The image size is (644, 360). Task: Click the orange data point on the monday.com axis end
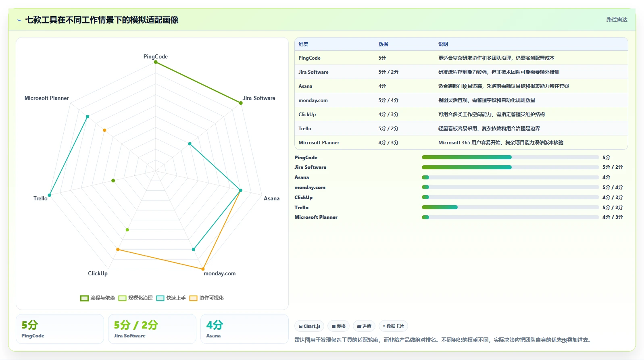click(x=203, y=269)
